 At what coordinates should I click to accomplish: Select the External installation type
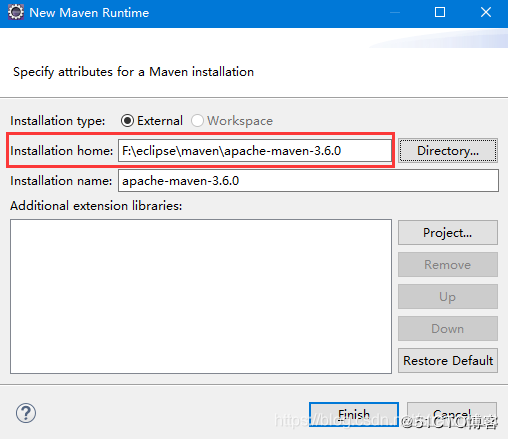152,121
